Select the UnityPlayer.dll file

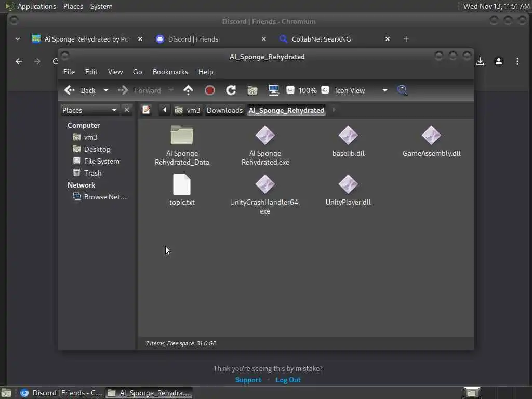348,190
